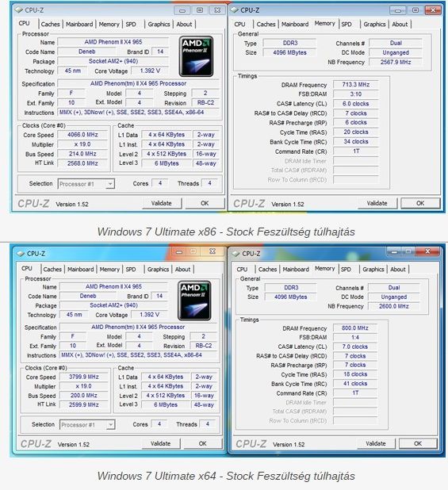Click Cycle Time value 20 clocks
448x490 pixels.
356,132
